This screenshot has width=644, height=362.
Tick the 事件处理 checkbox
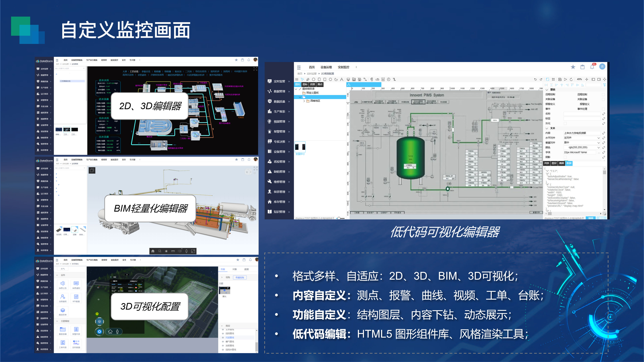click(x=603, y=109)
